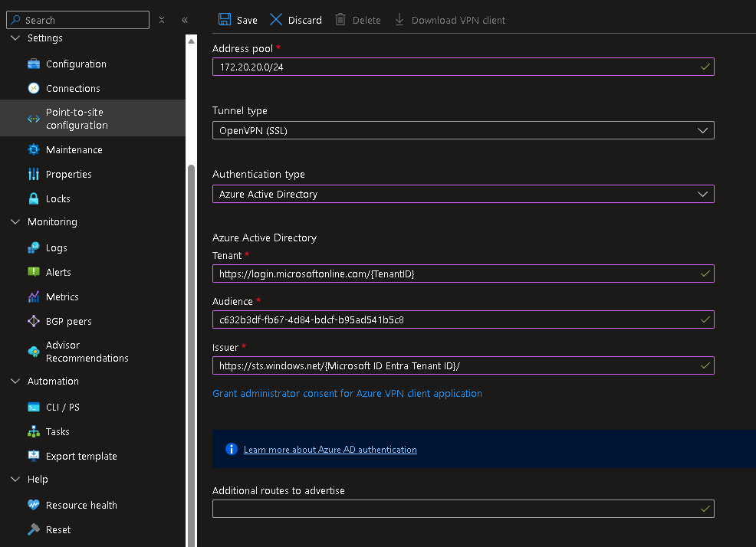Click the Metrics chart icon
This screenshot has width=756, height=547.
pyautogui.click(x=34, y=297)
